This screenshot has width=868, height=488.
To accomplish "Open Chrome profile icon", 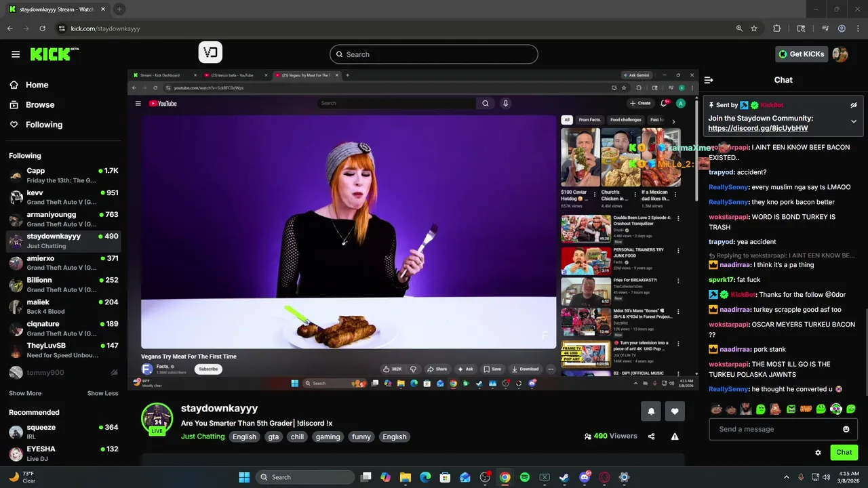I will click(842, 28).
